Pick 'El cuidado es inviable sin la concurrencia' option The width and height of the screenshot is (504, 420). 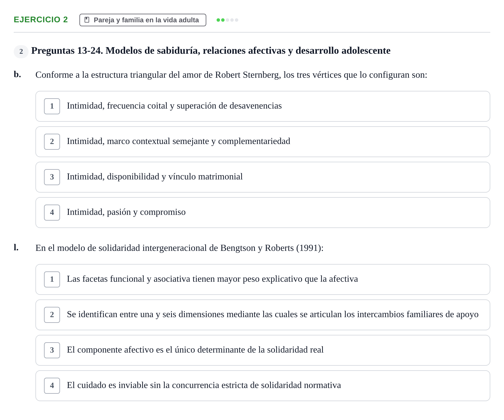point(263,386)
